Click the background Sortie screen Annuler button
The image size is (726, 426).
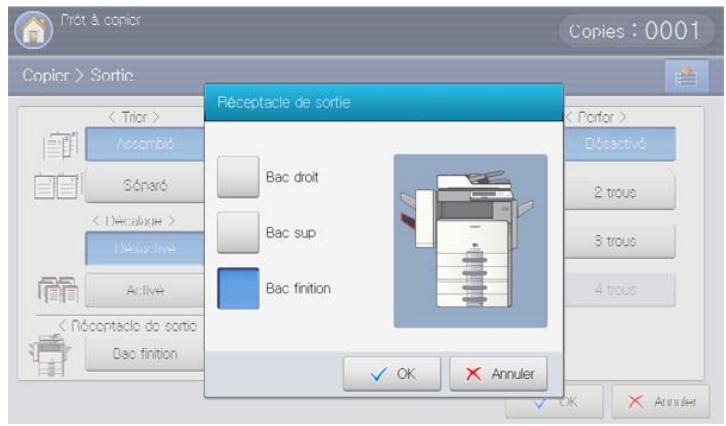(661, 402)
